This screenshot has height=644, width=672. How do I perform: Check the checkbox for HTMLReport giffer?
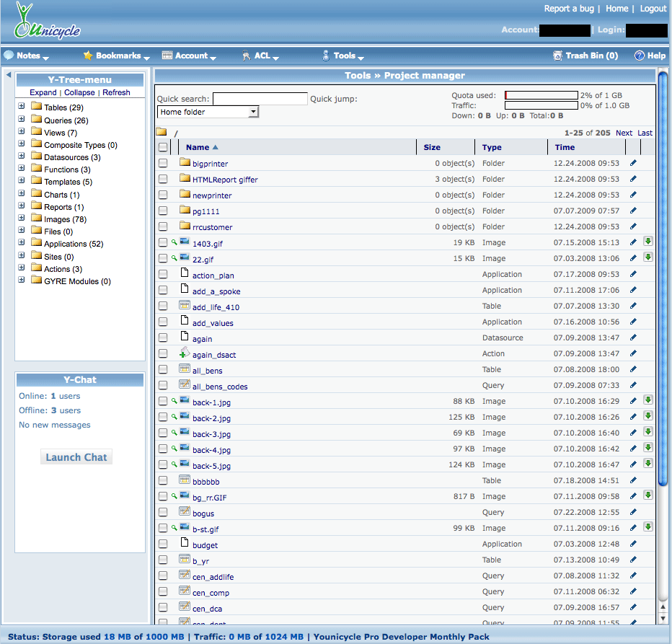tap(163, 179)
